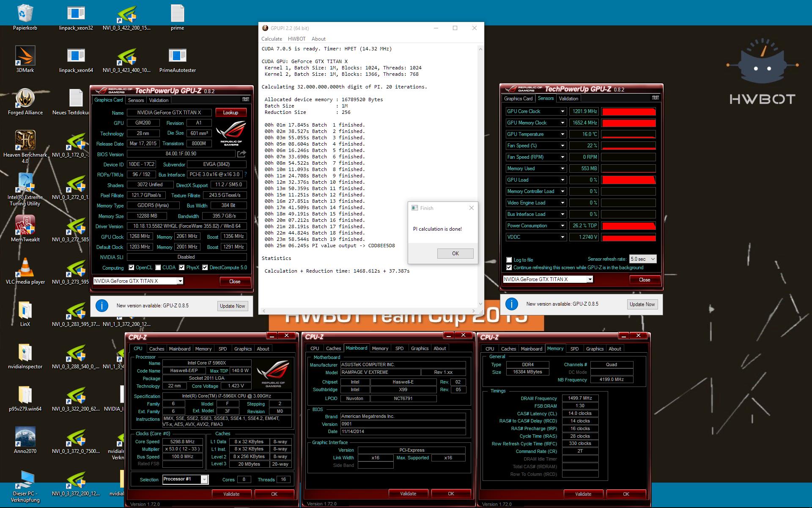Toggle the CUDA checkbox in GPU-Z
812x508 pixels.
click(158, 268)
